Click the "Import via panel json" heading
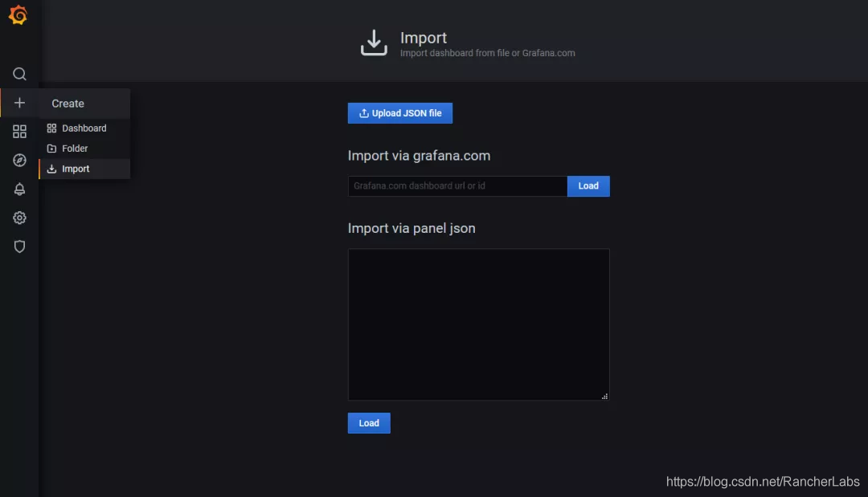This screenshot has width=868, height=497. click(x=411, y=228)
